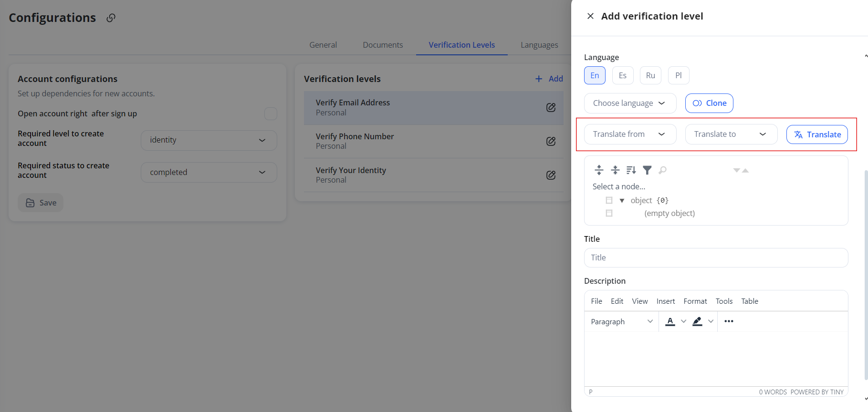
Task: Apply text color in the Description editor
Action: [670, 321]
